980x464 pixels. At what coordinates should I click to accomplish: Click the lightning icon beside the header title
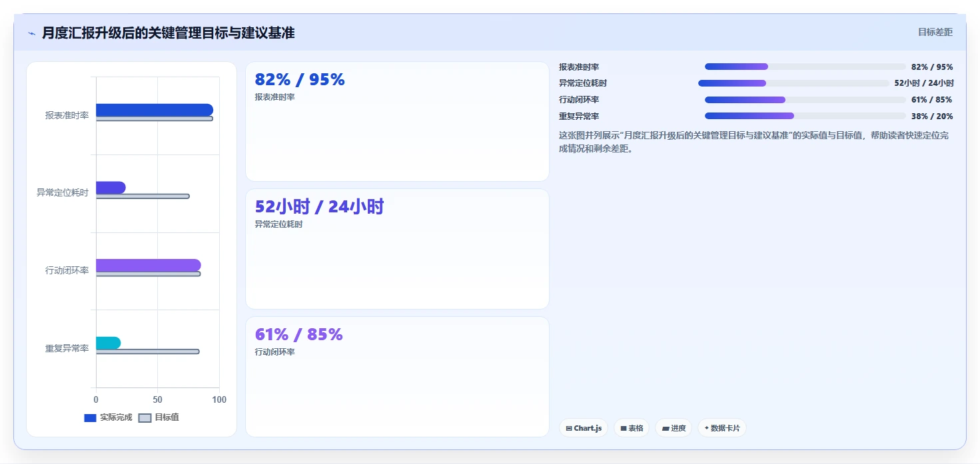click(31, 33)
